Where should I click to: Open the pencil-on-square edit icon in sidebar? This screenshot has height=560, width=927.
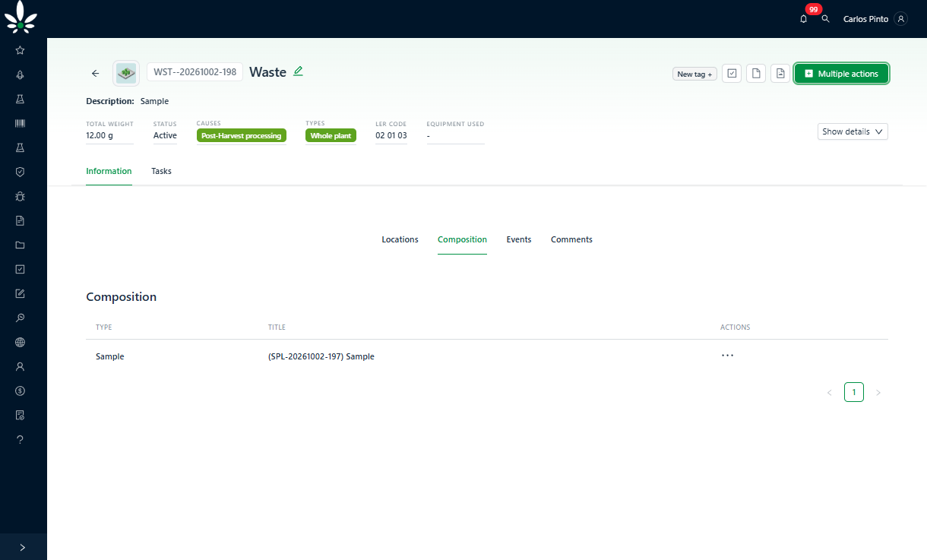[x=21, y=293]
